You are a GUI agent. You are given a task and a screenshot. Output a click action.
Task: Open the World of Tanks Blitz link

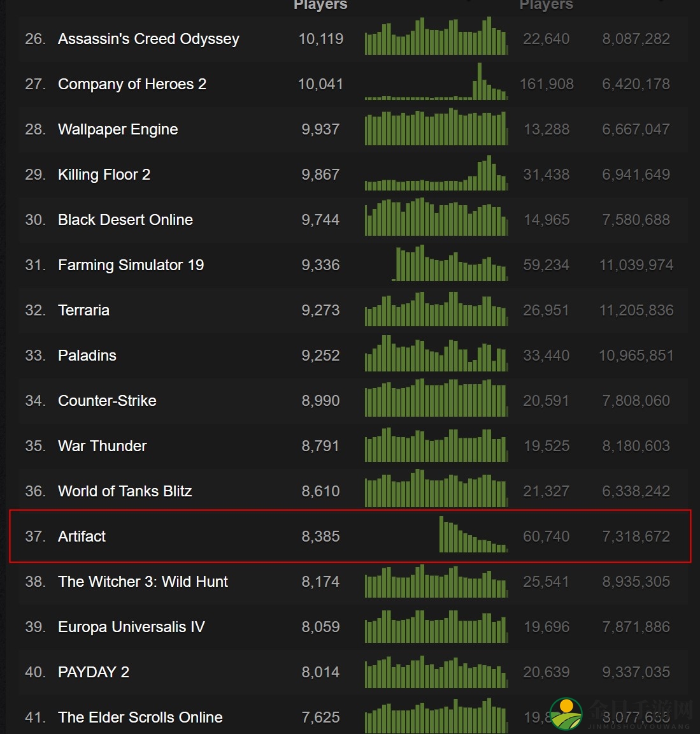pos(125,491)
